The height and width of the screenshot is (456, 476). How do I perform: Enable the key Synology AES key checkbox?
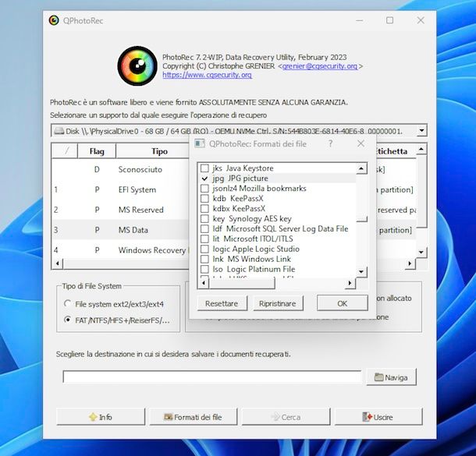coord(205,218)
